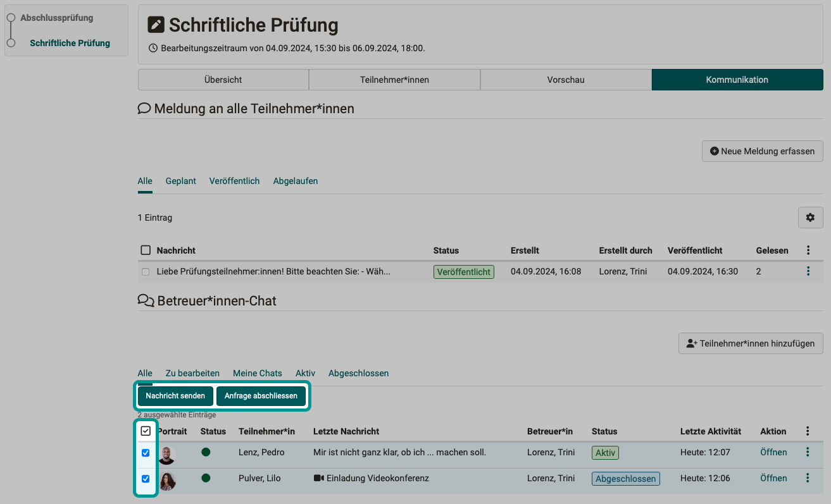This screenshot has height=504, width=831.
Task: Filter chats by Zu bearbeiten
Action: pyautogui.click(x=192, y=373)
